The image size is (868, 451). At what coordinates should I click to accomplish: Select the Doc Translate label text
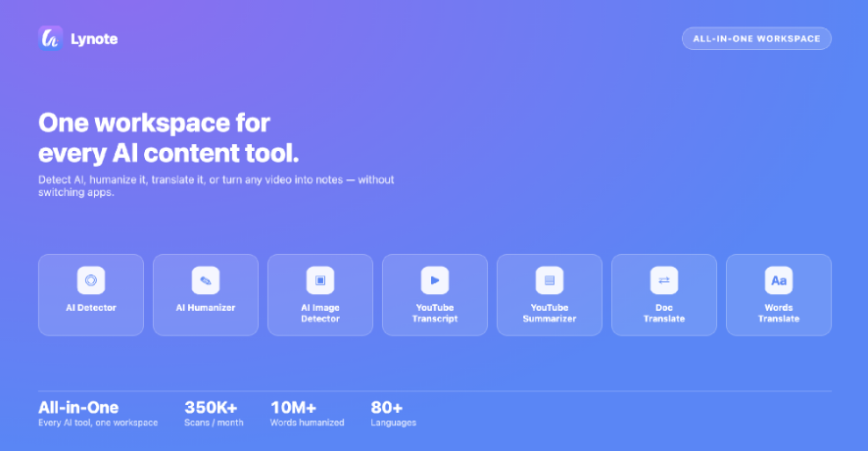point(663,313)
